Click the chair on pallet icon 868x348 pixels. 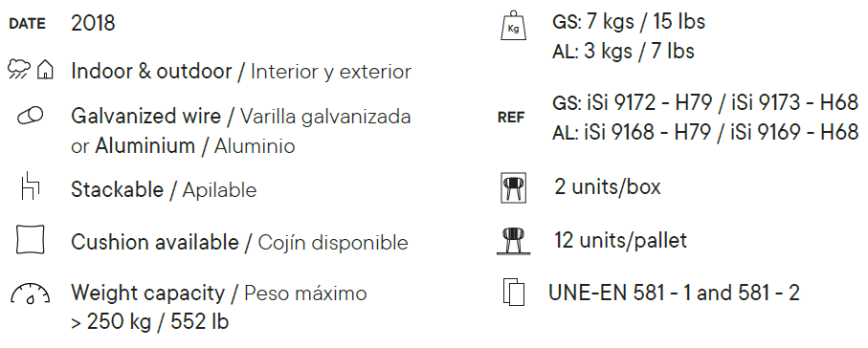(514, 241)
